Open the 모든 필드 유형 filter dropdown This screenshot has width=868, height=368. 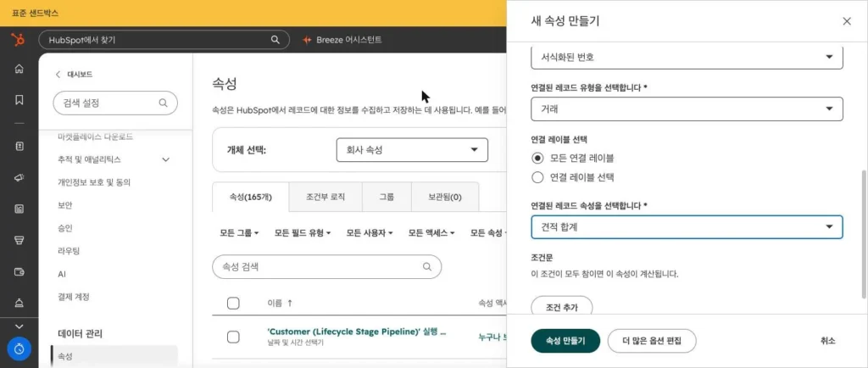(303, 233)
